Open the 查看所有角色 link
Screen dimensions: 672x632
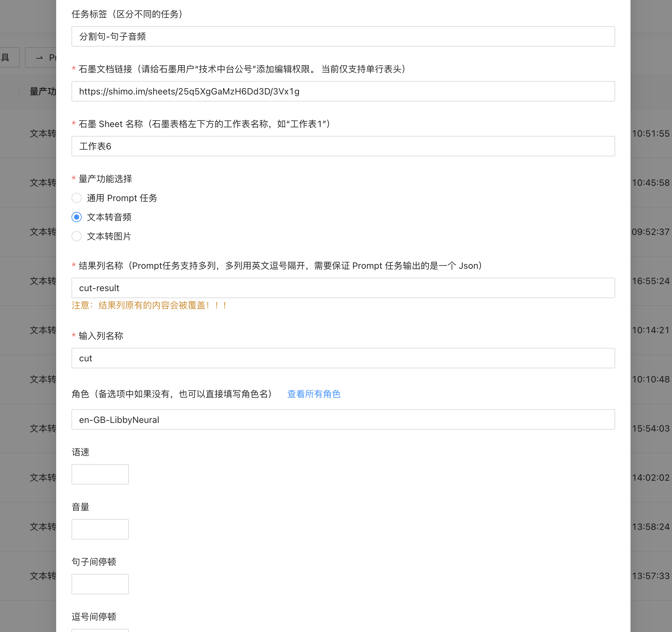point(313,394)
